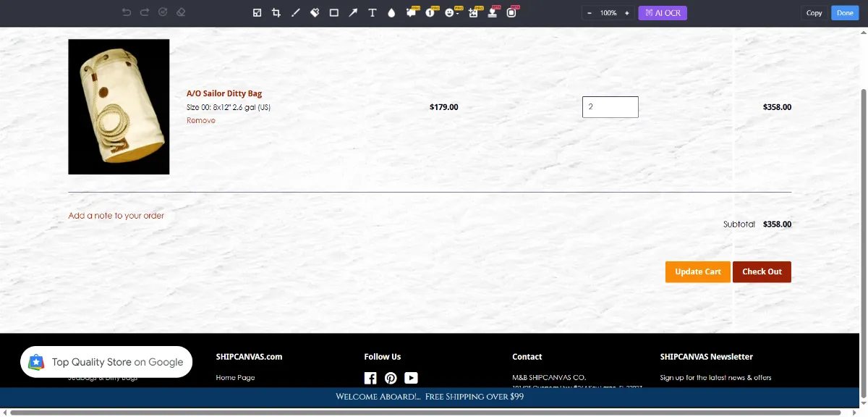Open the PRO emoji sticker picker
The height and width of the screenshot is (417, 868).
(451, 12)
